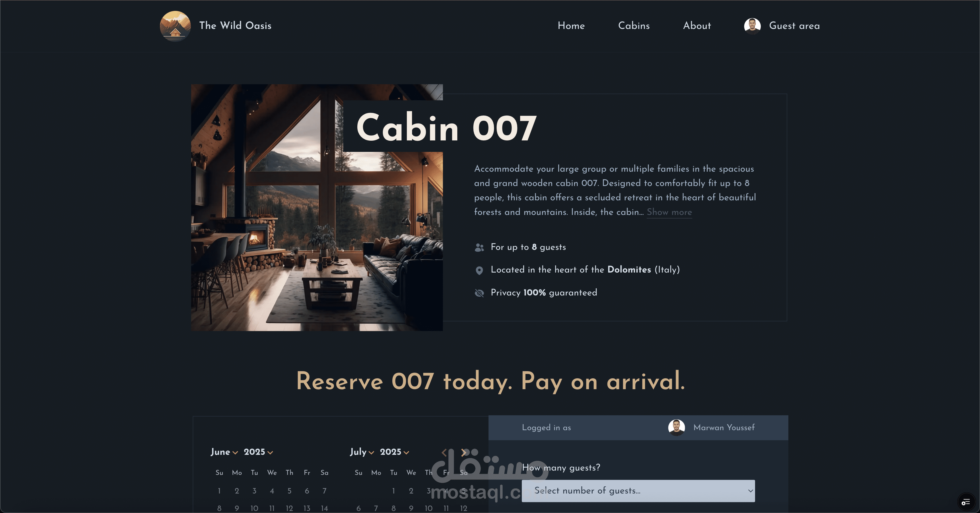The width and height of the screenshot is (980, 513).
Task: Click The Wild Oasis logo image
Action: (x=175, y=26)
